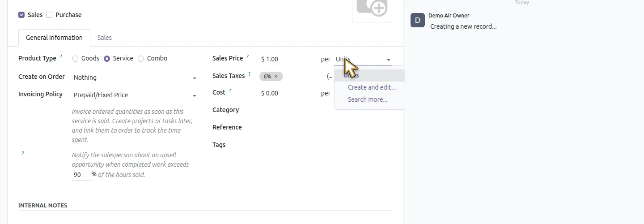
Task: Select the Goods product type
Action: [75, 59]
